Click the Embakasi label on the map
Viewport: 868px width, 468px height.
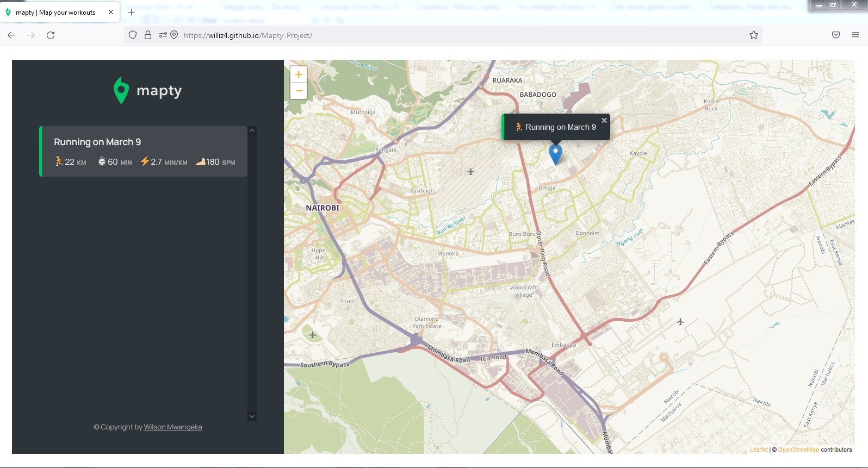pyautogui.click(x=564, y=345)
